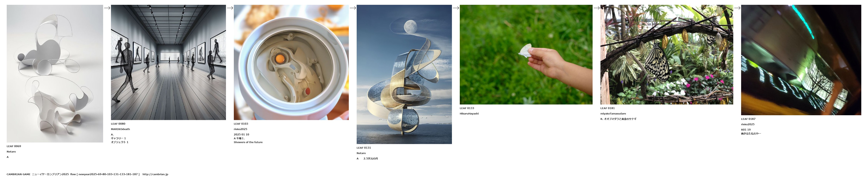Open the gallery wireframe figures image
Image resolution: width=868 pixels, height=179 pixels.
click(168, 62)
